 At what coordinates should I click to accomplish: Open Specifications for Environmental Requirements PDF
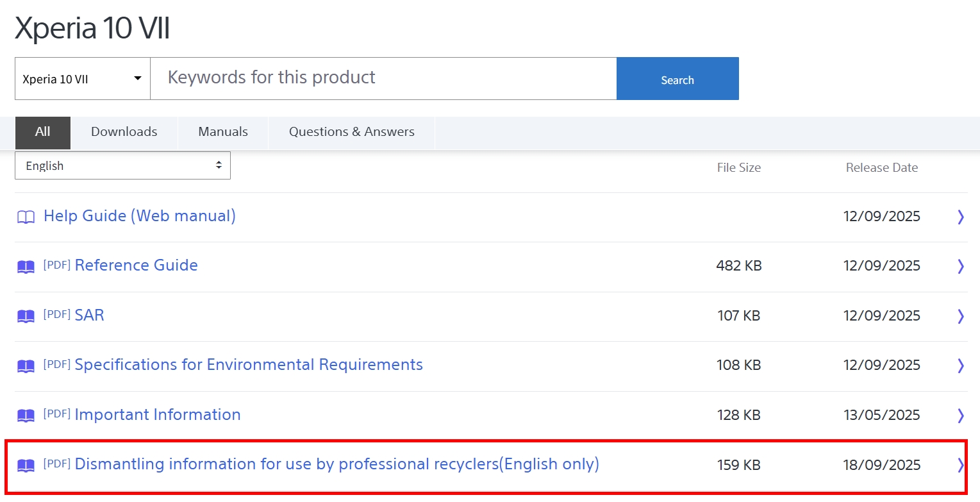pyautogui.click(x=249, y=365)
